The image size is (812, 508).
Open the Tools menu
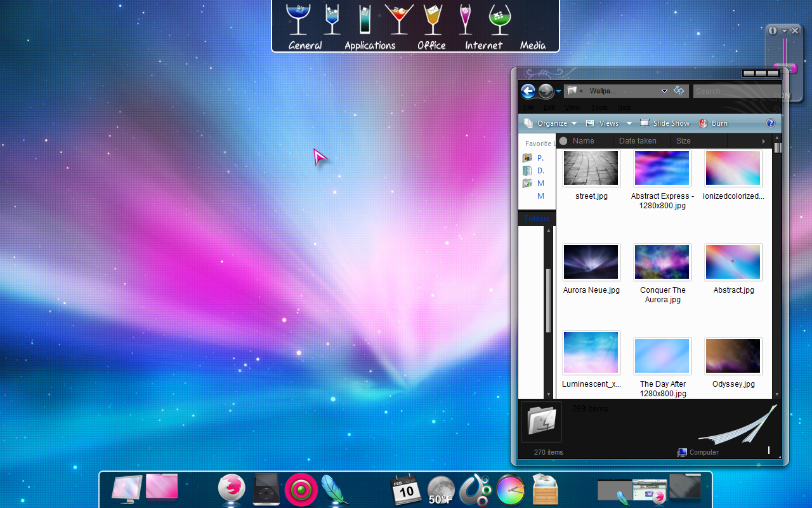coord(599,107)
